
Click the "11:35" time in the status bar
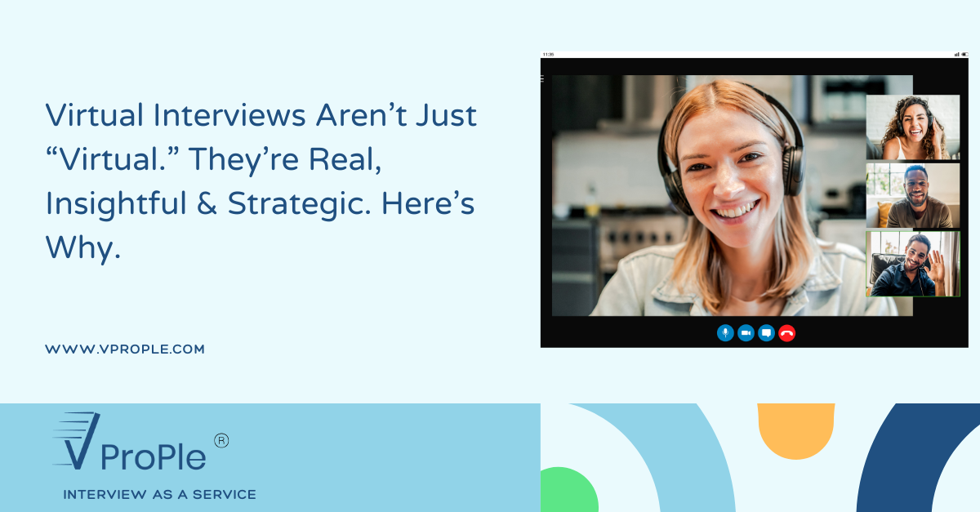pyautogui.click(x=547, y=54)
